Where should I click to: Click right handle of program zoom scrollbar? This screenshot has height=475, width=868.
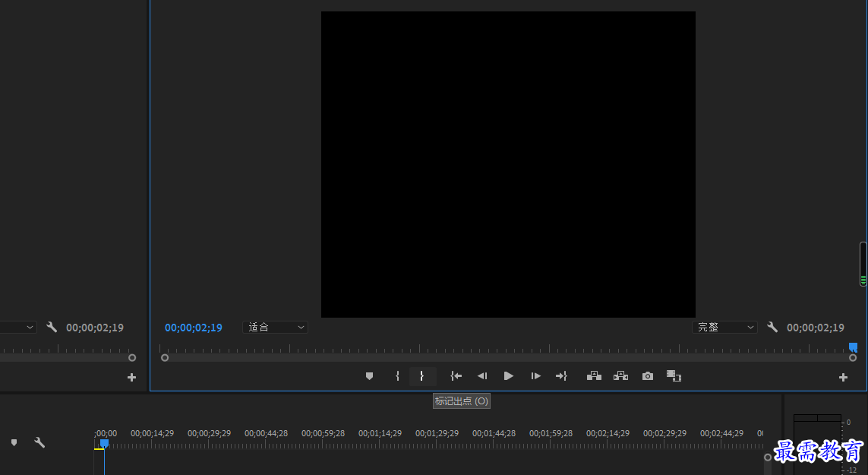853,357
